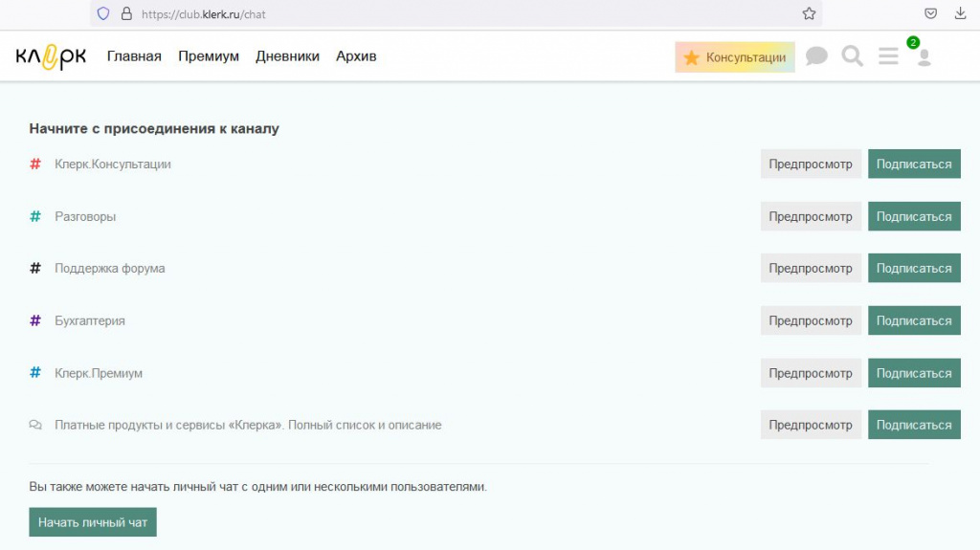Image resolution: width=980 pixels, height=550 pixels.
Task: Preview the Платные продукты и сервисы channel
Action: pos(811,425)
